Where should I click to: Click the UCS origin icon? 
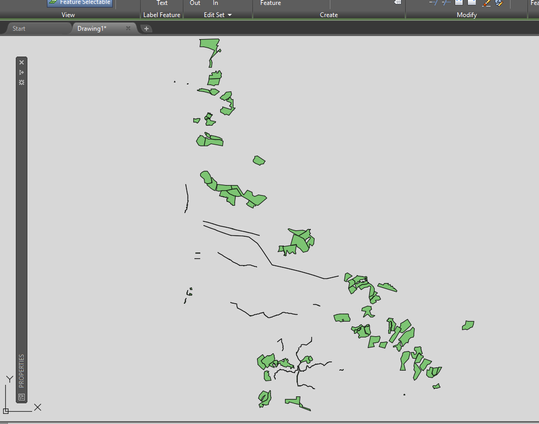[x=6, y=411]
